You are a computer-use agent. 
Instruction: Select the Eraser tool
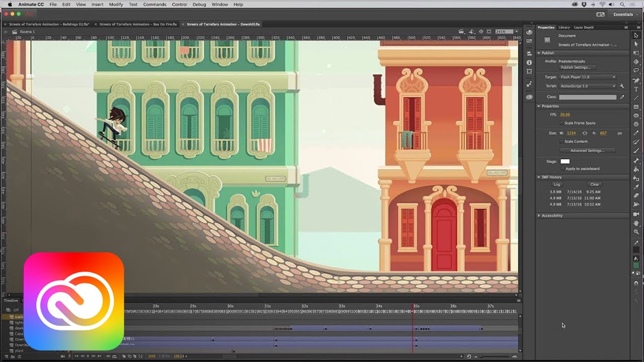636,196
